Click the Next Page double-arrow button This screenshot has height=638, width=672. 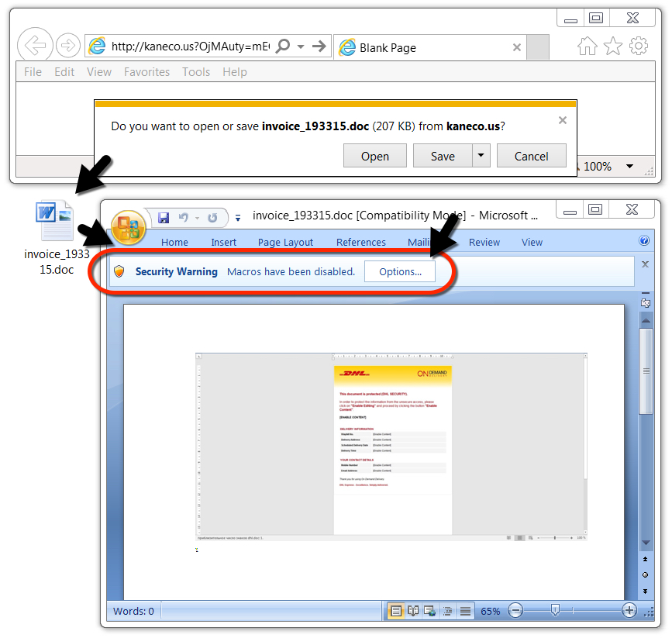(x=646, y=591)
